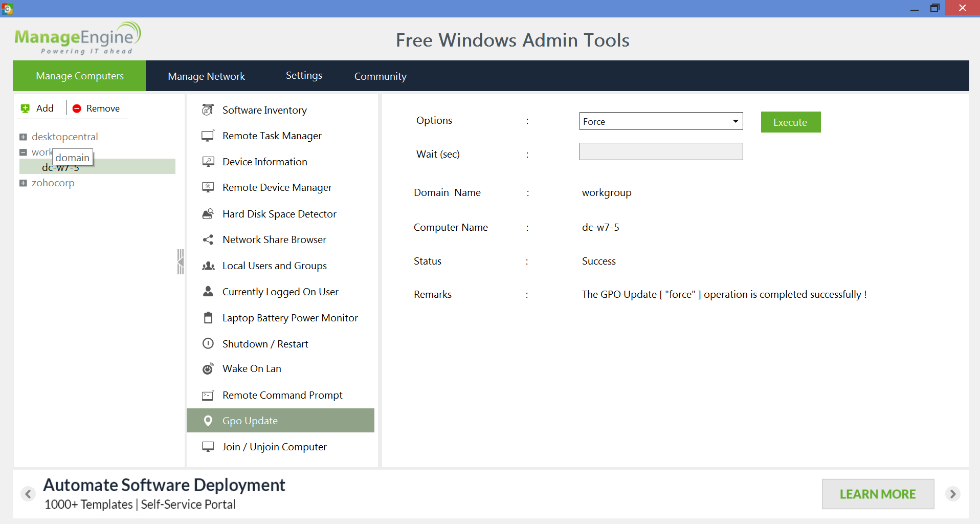
Task: Open Currently Logged On User tool
Action: pyautogui.click(x=280, y=292)
